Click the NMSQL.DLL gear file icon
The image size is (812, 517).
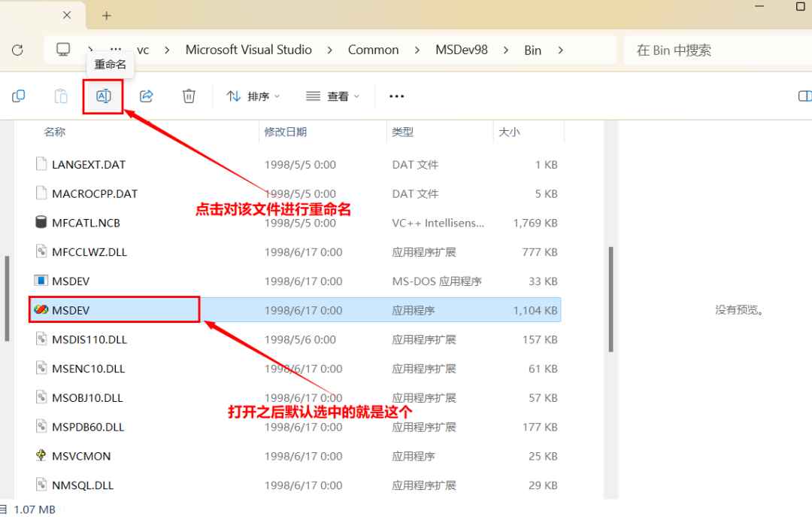point(41,485)
